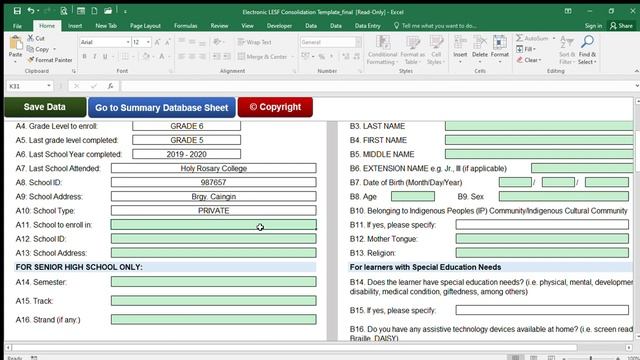Open Conditional Formatting menu
The image size is (640, 360).
tap(382, 50)
